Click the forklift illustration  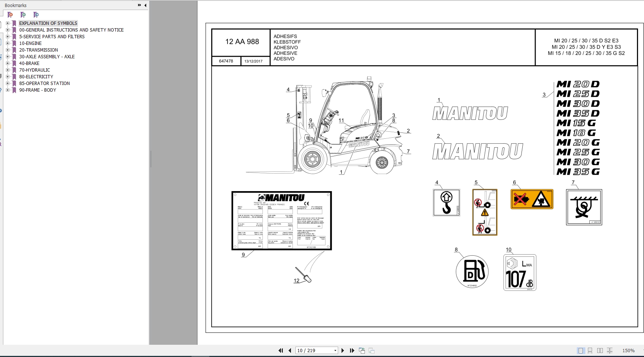[325, 126]
